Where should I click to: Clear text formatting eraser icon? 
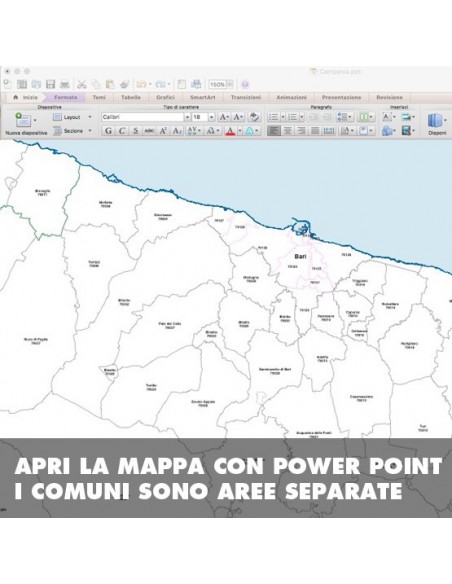tap(254, 117)
